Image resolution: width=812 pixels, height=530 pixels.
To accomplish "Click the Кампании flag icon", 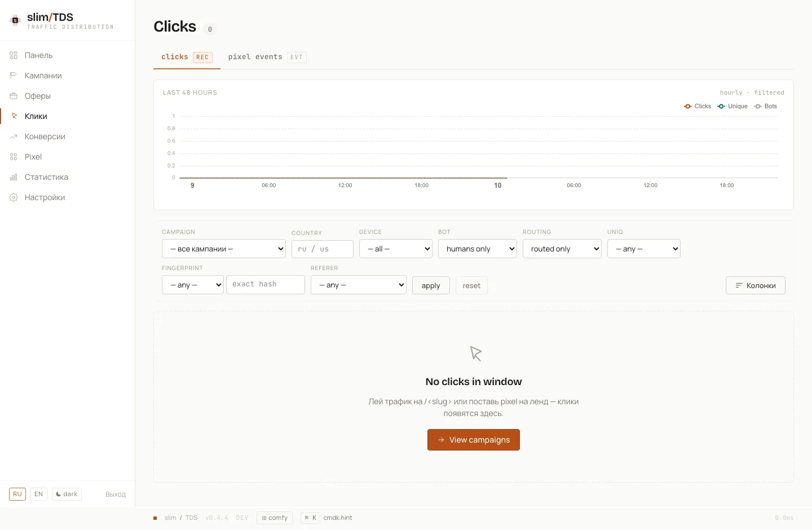I will 14,76.
